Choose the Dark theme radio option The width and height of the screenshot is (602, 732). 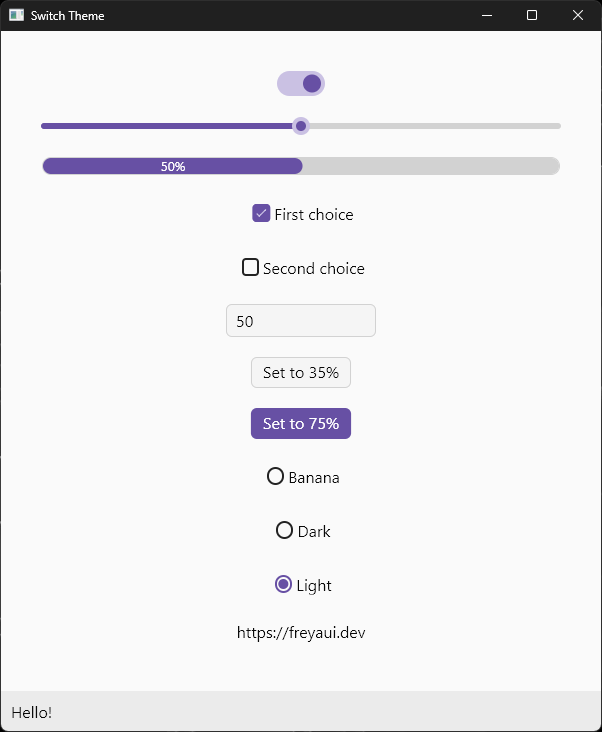[284, 530]
